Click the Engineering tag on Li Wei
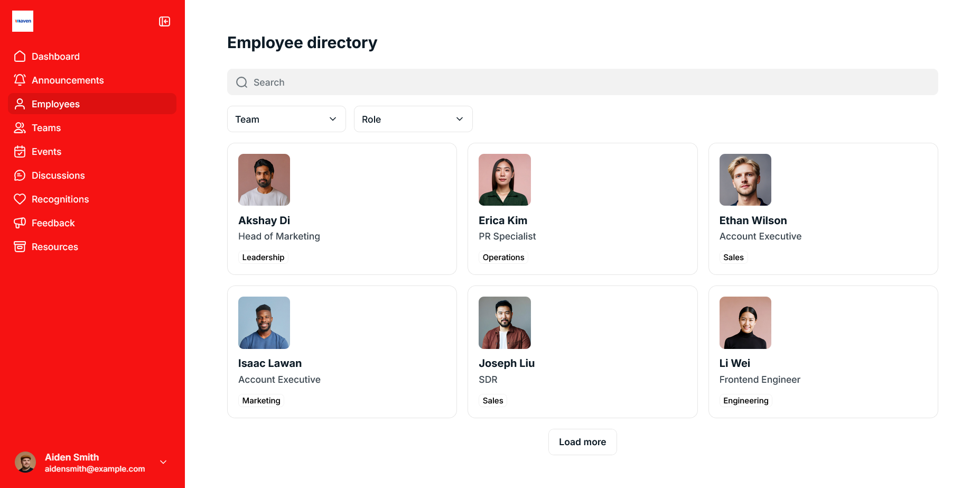 tap(745, 401)
